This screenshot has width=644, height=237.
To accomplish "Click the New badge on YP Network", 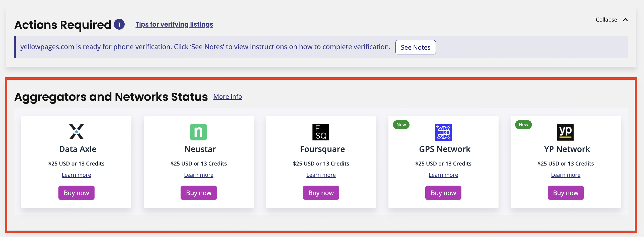I will click(x=523, y=125).
